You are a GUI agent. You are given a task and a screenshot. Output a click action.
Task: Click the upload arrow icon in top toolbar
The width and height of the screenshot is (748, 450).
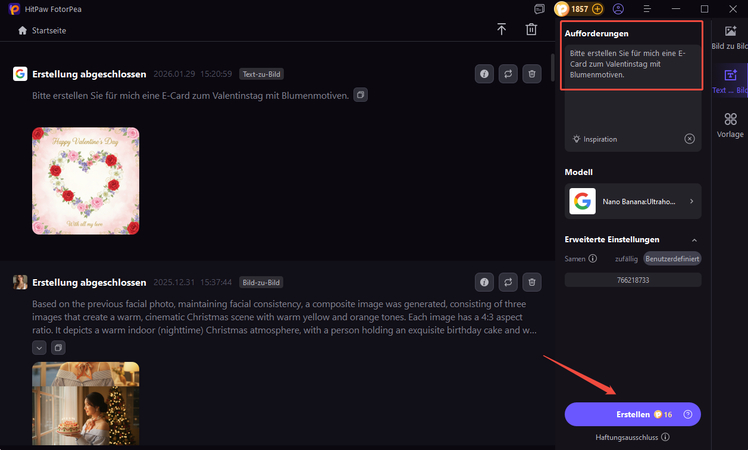point(501,30)
